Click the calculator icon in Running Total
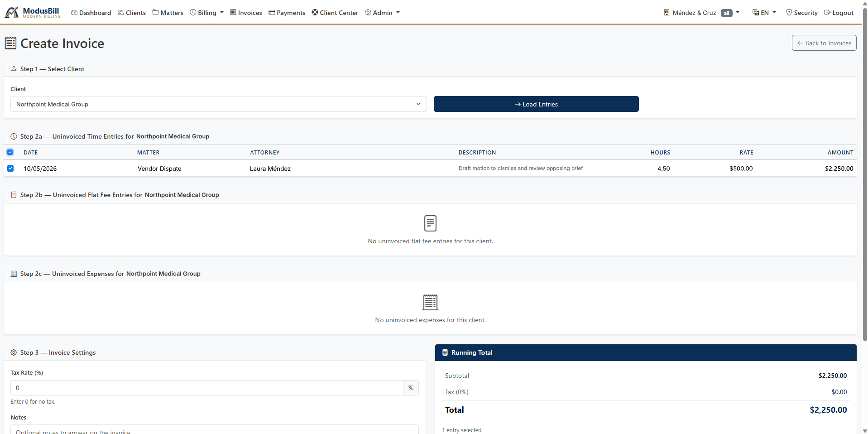868x434 pixels. pyautogui.click(x=445, y=352)
